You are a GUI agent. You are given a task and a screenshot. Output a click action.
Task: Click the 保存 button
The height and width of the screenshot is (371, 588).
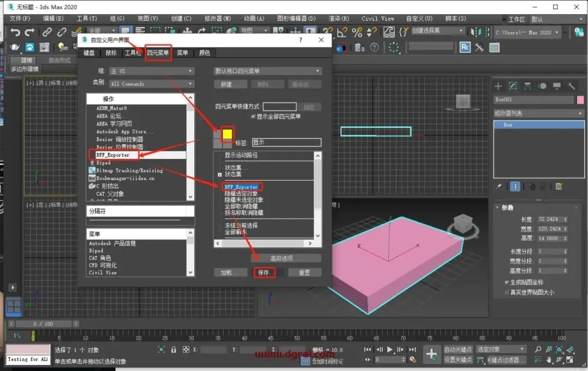(264, 273)
